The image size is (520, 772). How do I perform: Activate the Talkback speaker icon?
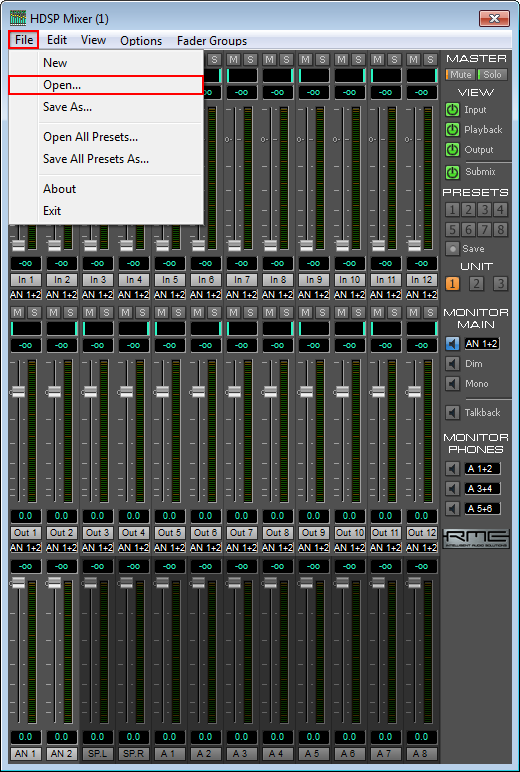[x=452, y=413]
